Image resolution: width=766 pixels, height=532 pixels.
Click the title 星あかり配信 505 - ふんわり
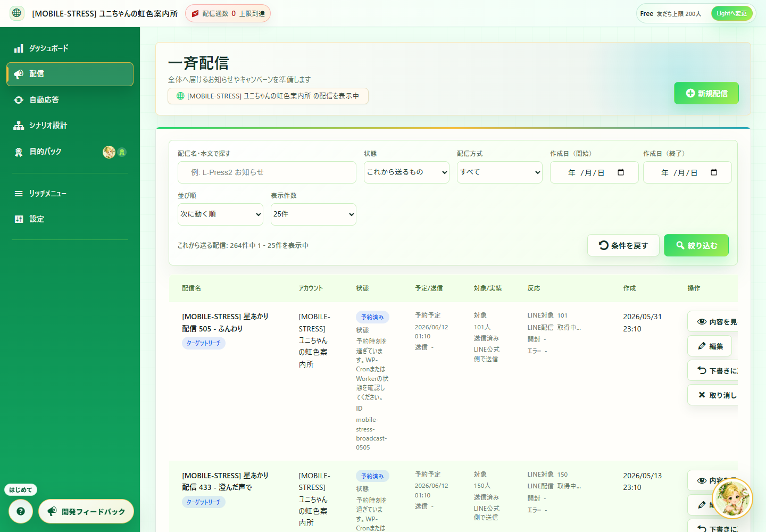(226, 322)
